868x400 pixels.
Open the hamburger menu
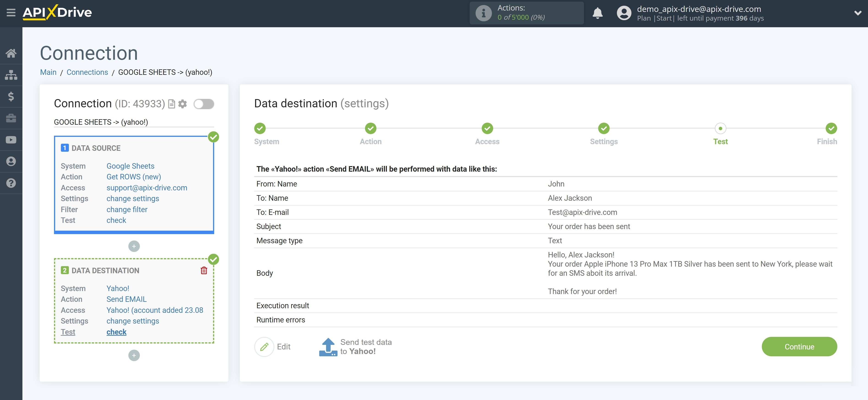tap(11, 13)
